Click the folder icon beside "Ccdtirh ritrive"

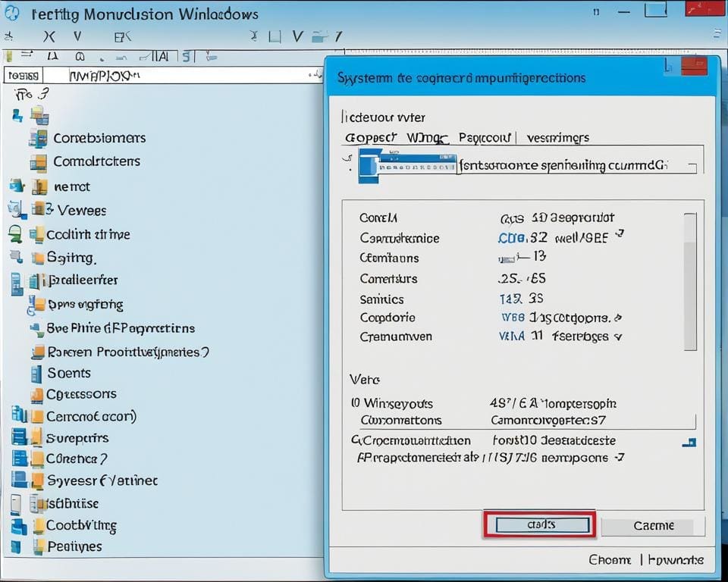(x=36, y=234)
